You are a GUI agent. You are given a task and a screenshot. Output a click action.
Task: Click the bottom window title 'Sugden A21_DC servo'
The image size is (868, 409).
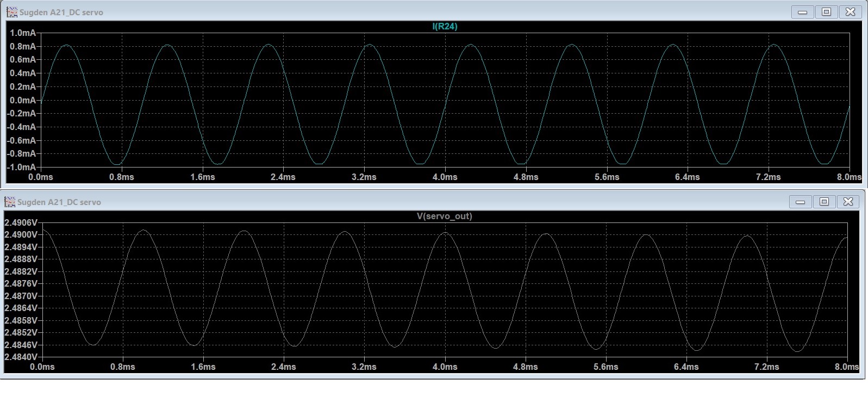pyautogui.click(x=59, y=202)
